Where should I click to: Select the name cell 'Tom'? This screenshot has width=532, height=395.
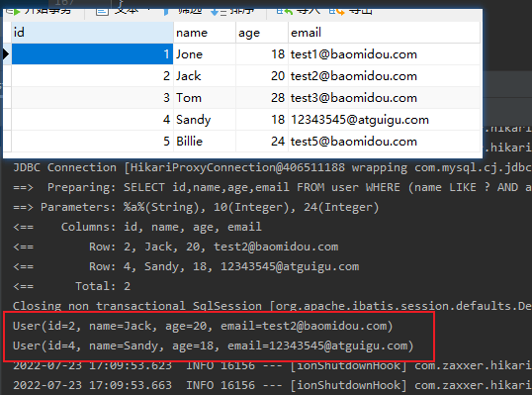tap(205, 98)
